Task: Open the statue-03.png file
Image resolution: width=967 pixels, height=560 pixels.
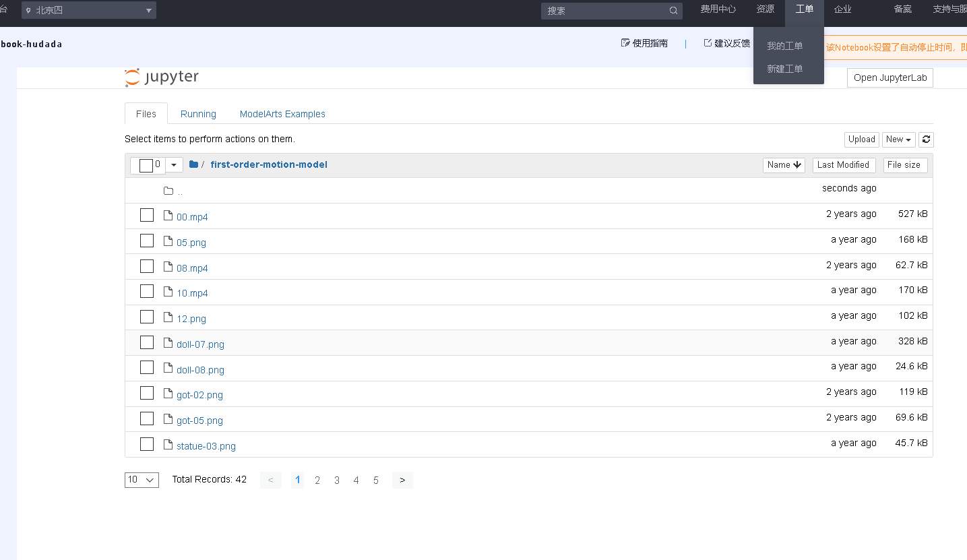Action: coord(206,446)
